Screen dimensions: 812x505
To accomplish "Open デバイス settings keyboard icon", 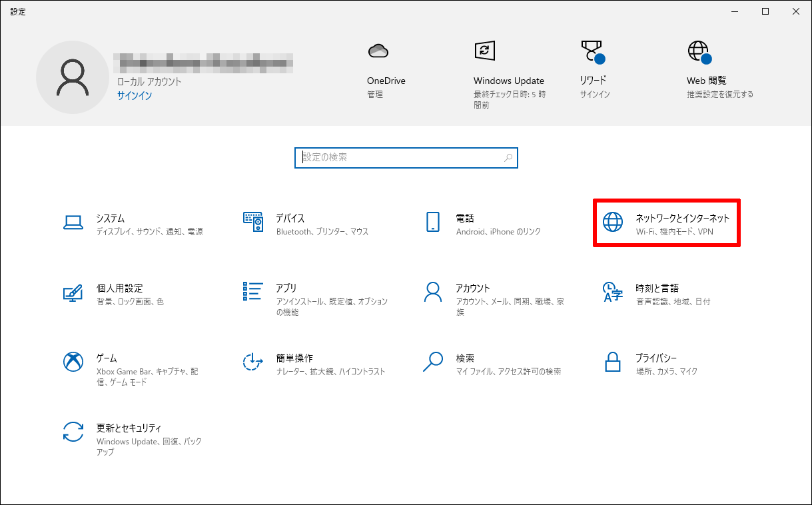I will click(253, 223).
